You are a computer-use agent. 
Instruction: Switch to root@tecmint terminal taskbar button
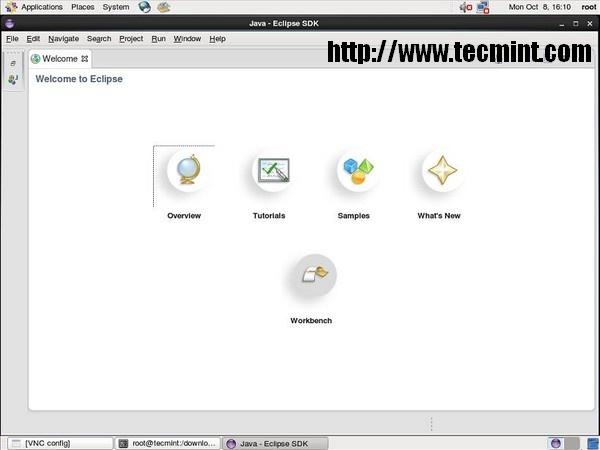(x=168, y=443)
